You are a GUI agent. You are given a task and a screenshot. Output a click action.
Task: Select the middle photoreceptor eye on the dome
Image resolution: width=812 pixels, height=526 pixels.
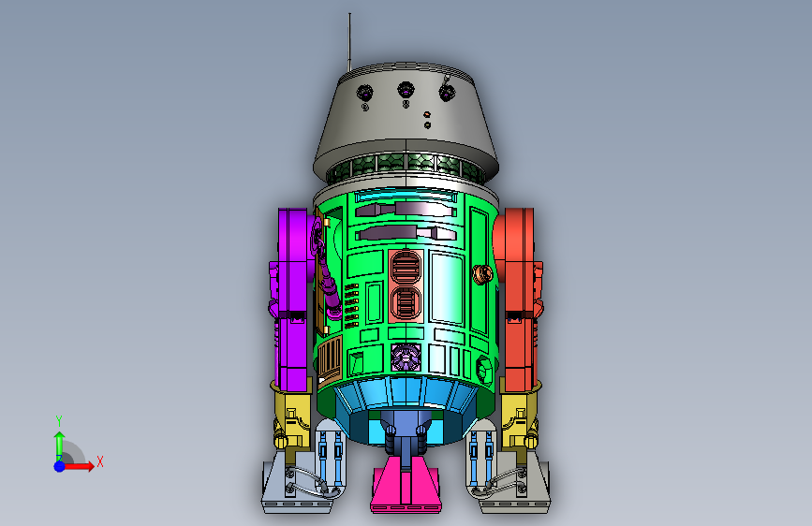[406, 90]
